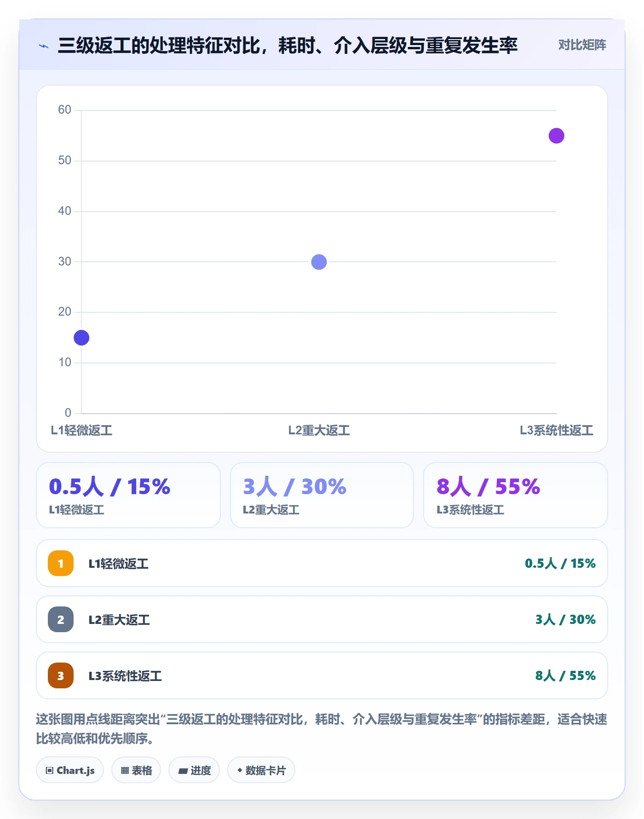Click the 数据卡片 tag
644x819 pixels.
pyautogui.click(x=261, y=770)
